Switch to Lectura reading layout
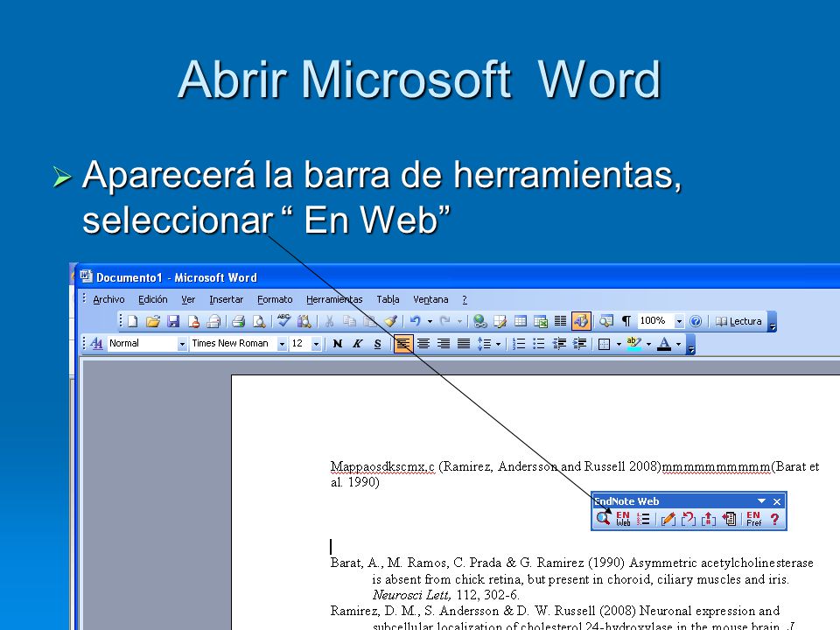 738,321
